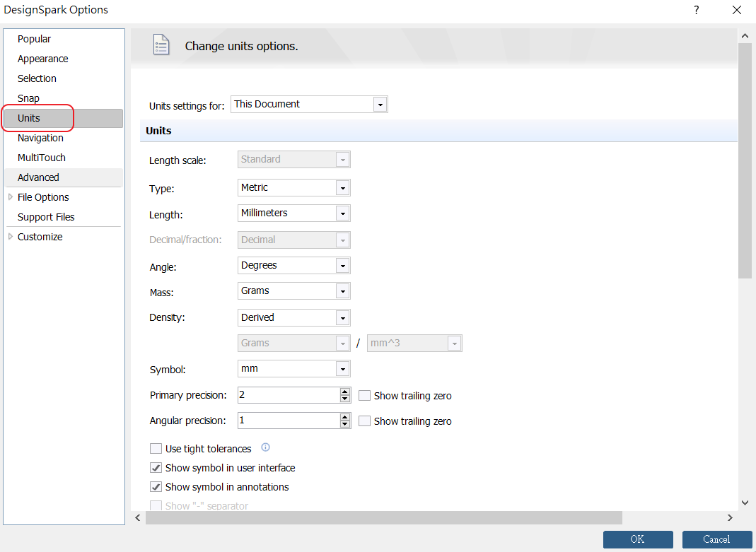This screenshot has height=552, width=756.
Task: Open the Type dropdown showing Metric
Action: [343, 188]
